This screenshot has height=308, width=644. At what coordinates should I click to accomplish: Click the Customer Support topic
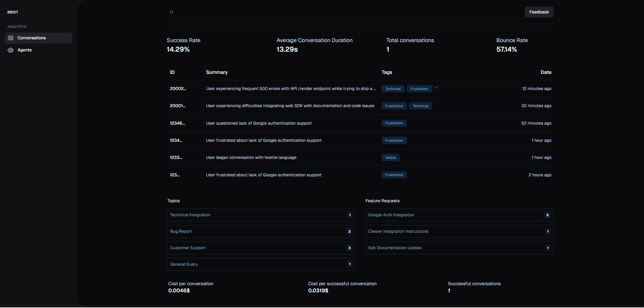point(261,248)
